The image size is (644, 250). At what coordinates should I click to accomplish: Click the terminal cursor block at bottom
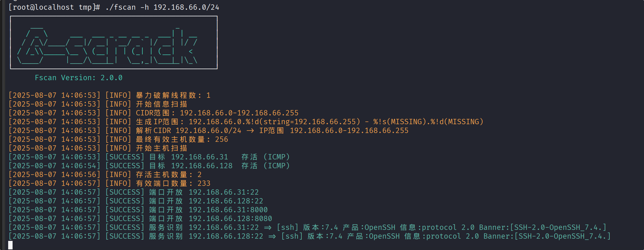coord(10,245)
